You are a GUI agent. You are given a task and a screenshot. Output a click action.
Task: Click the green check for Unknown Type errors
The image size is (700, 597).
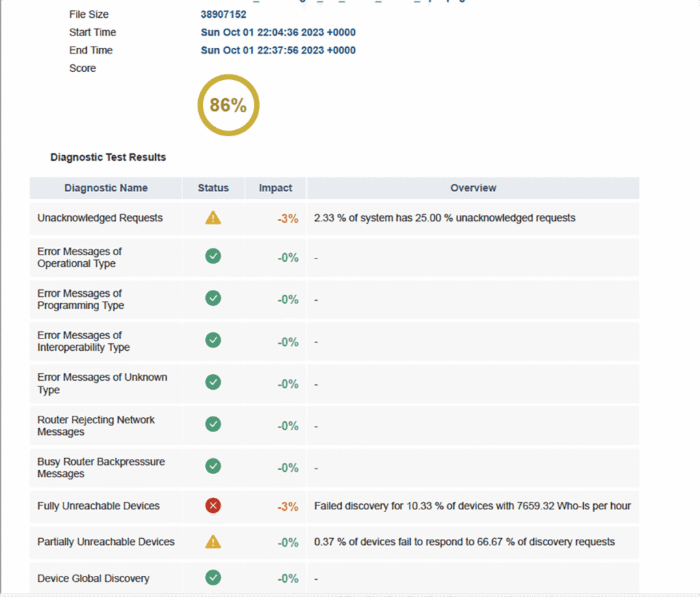tap(213, 382)
